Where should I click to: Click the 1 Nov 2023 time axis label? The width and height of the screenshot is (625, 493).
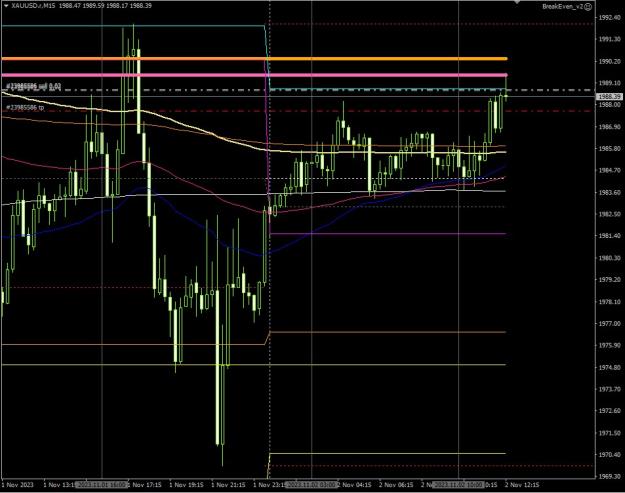tap(18, 485)
